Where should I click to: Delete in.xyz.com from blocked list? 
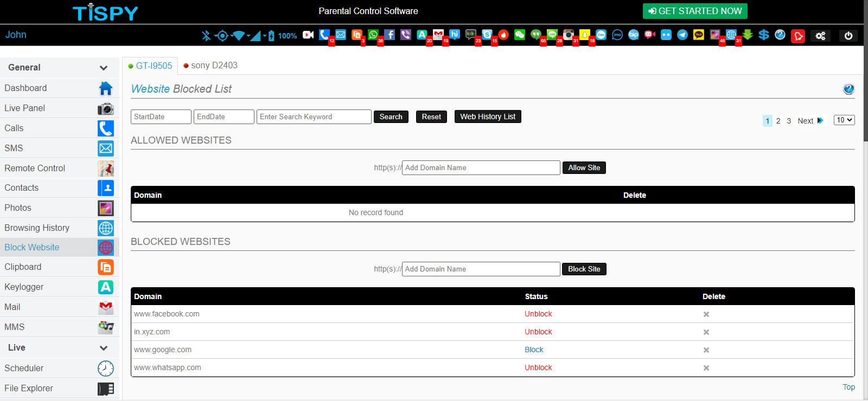(706, 332)
